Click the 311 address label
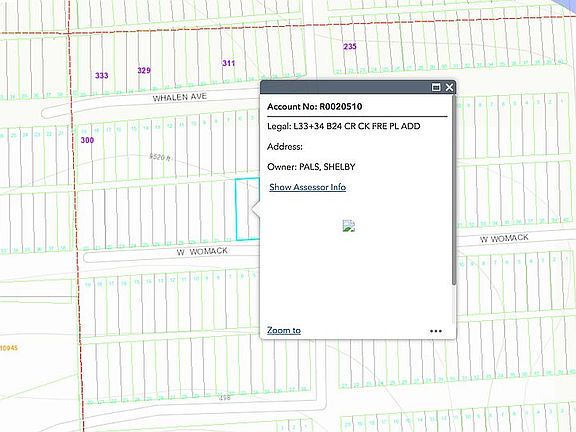The height and width of the screenshot is (432, 576). [228, 63]
